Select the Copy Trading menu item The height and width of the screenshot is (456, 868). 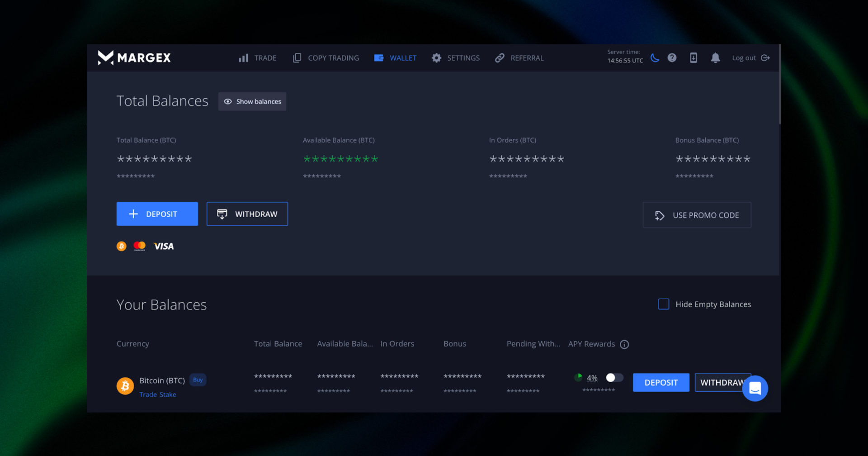(333, 58)
